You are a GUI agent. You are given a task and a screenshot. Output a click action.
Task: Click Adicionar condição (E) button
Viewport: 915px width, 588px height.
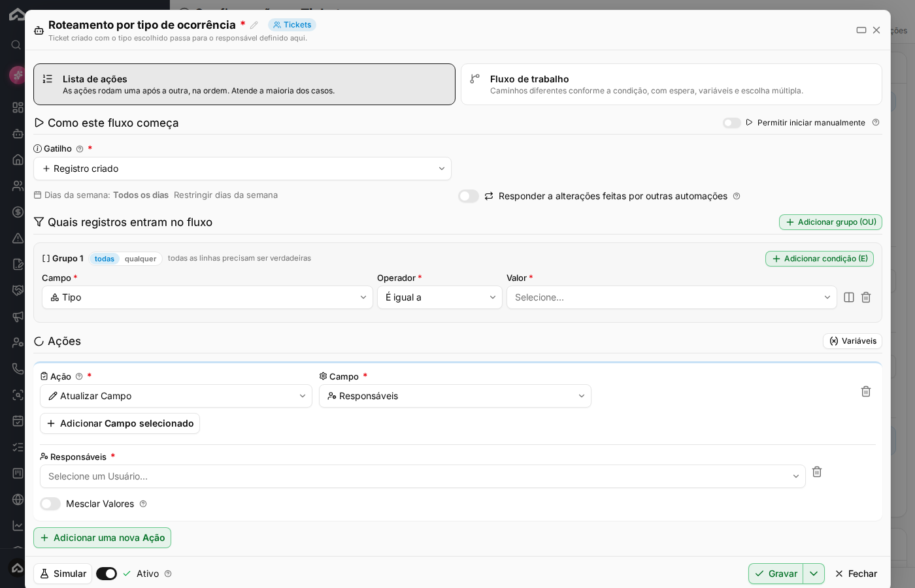[820, 259]
